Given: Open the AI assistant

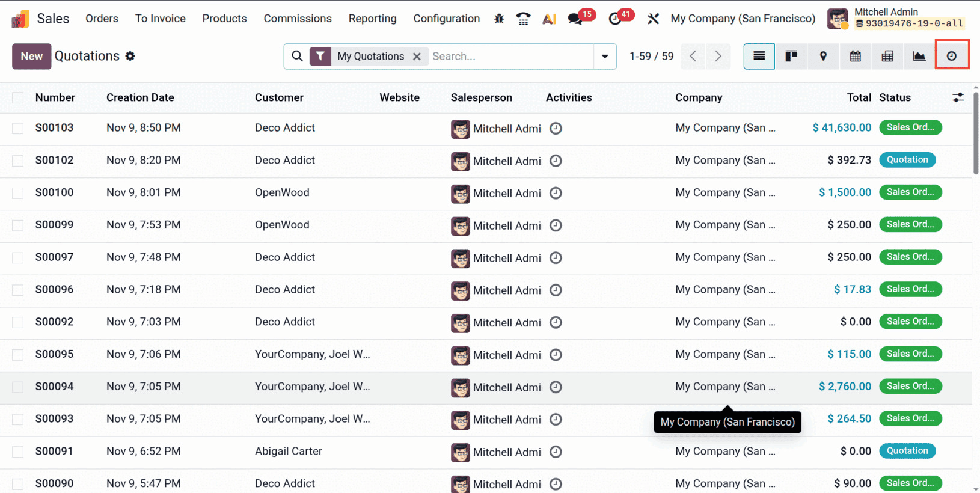Looking at the screenshot, I should [x=548, y=19].
